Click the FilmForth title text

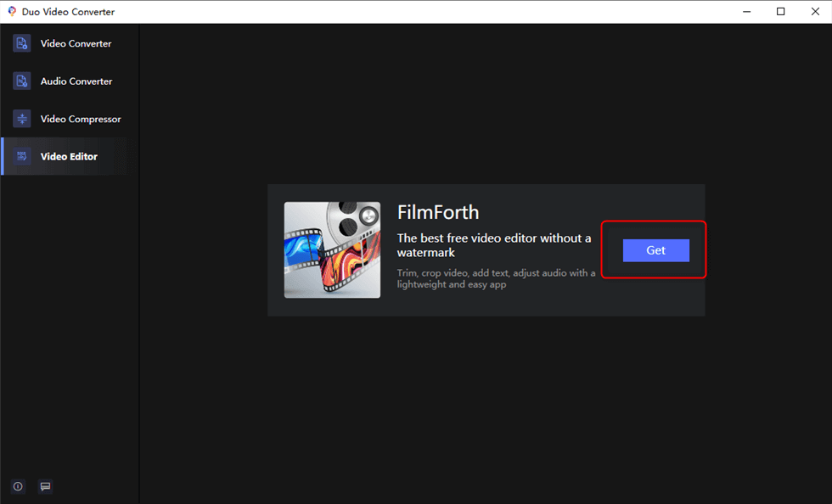click(x=438, y=212)
